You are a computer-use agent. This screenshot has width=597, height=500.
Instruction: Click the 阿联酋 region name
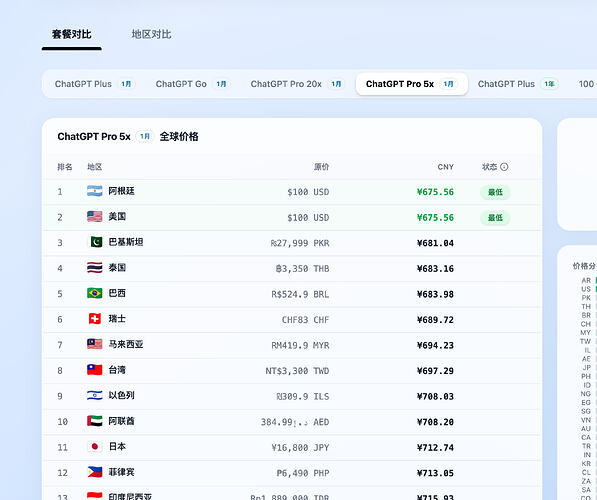click(121, 421)
